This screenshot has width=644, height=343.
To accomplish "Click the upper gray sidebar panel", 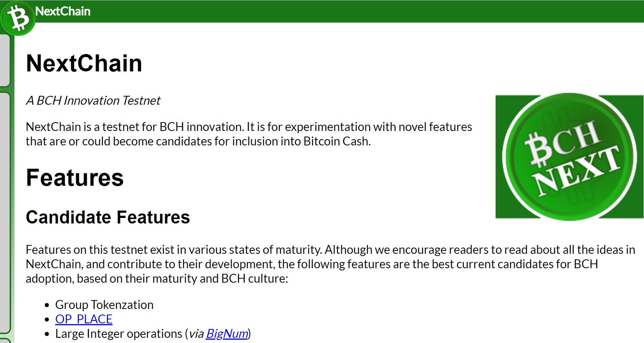I will coord(5,61).
